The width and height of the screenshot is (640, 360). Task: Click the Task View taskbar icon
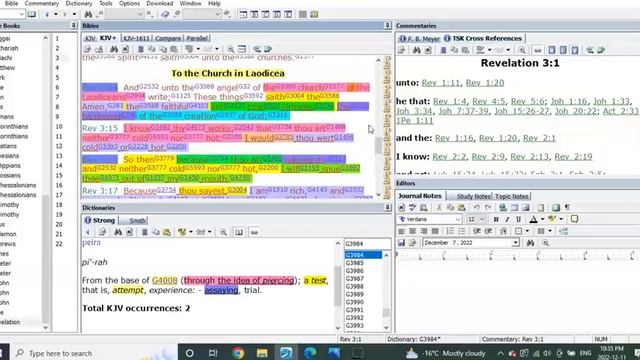click(213, 353)
